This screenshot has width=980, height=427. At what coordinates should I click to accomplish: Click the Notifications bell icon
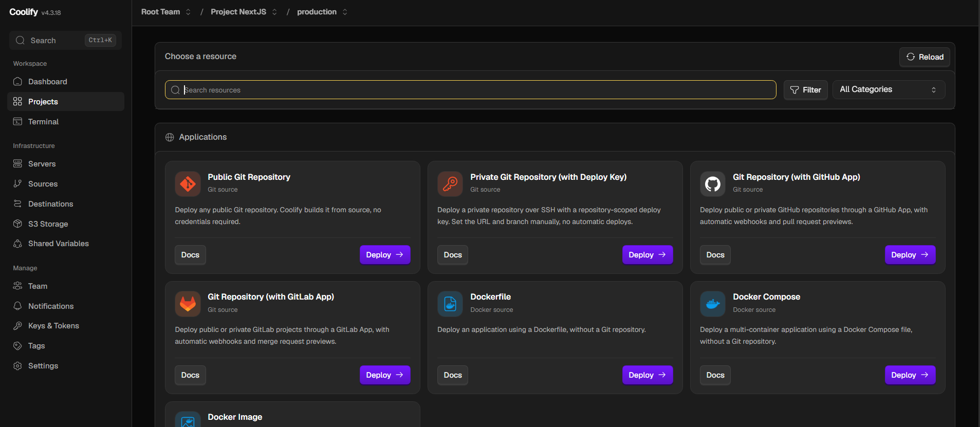pos(17,306)
